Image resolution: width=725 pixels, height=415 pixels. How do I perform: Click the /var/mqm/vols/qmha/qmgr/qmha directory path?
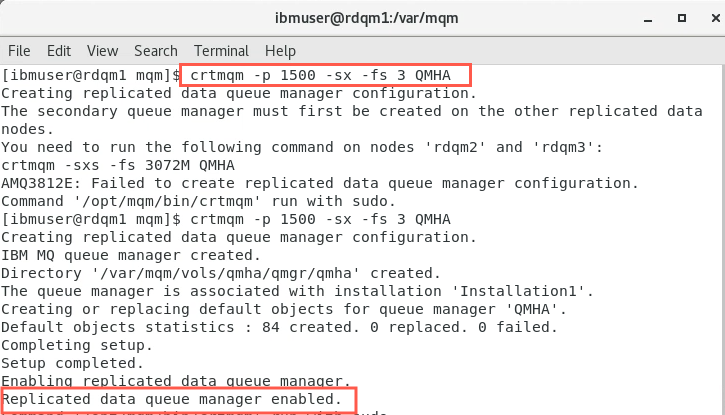coord(226,274)
